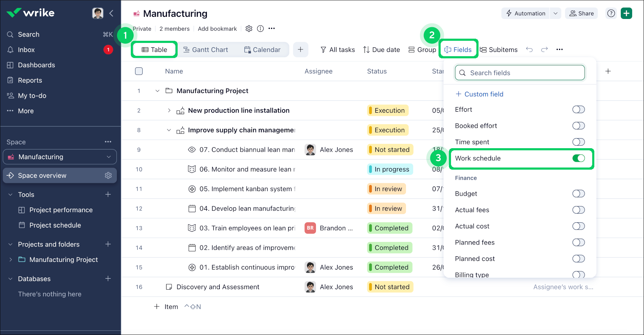Enable the Budget field toggle
The height and width of the screenshot is (335, 644).
point(578,194)
